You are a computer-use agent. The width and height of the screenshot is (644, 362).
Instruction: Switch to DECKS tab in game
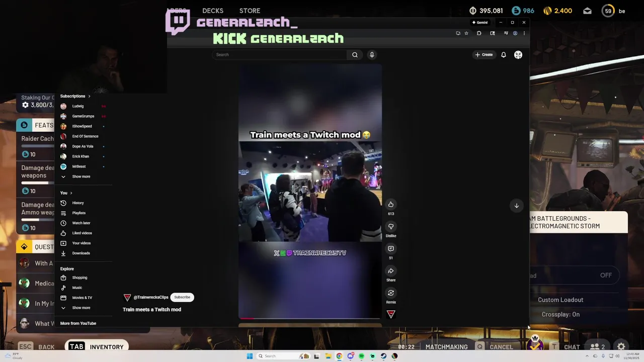coord(212,11)
